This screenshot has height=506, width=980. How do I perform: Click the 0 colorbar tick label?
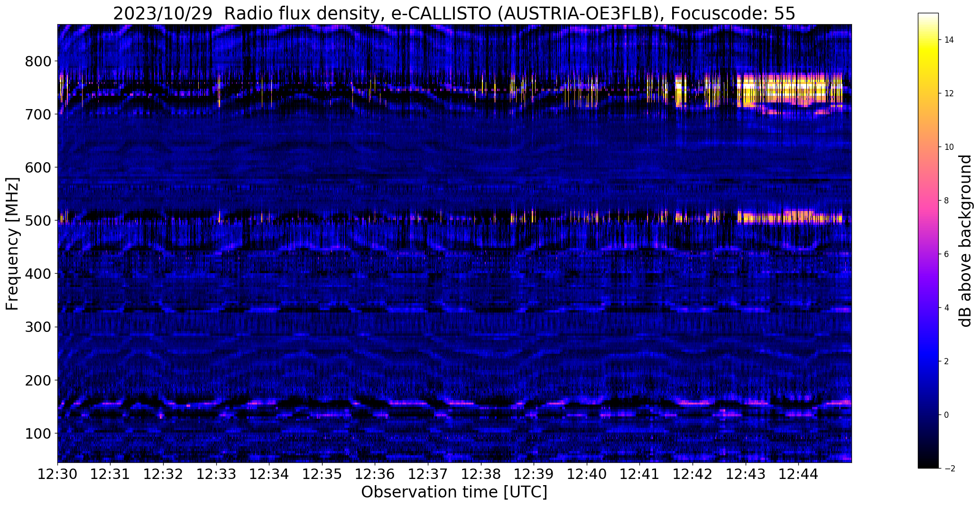[947, 415]
